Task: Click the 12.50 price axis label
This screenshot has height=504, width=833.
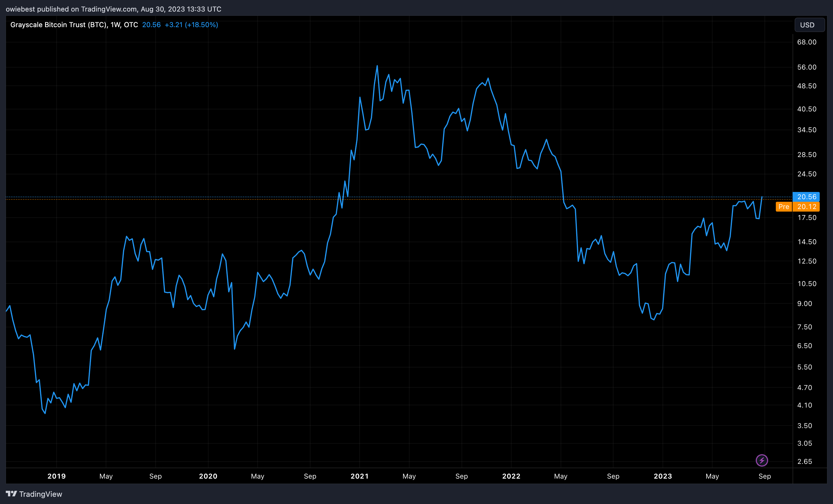Action: pos(807,261)
